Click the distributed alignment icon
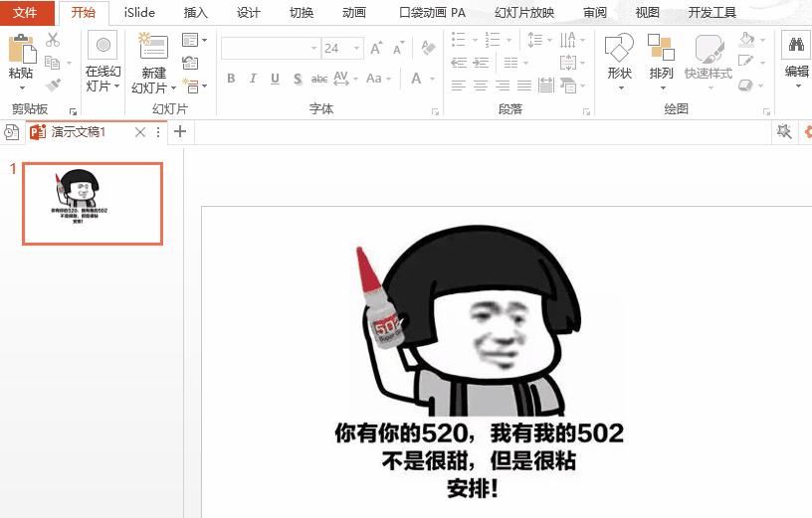The width and height of the screenshot is (812, 518). [546, 86]
